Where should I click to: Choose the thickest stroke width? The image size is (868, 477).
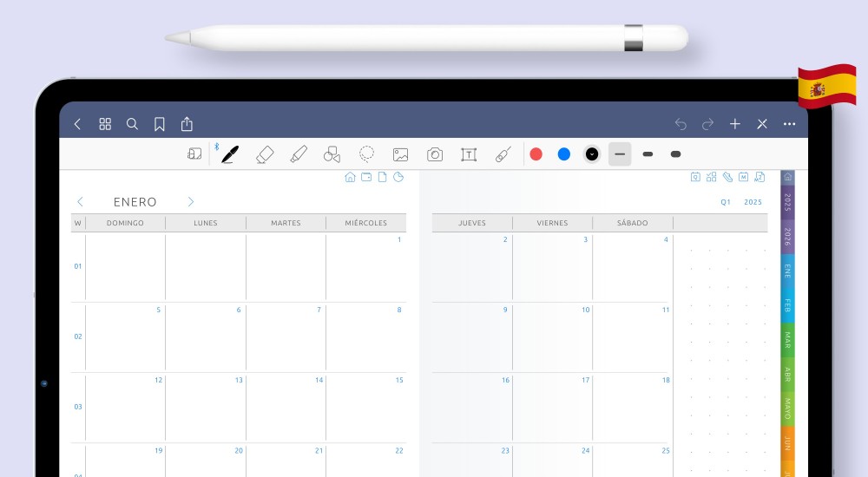(675, 154)
